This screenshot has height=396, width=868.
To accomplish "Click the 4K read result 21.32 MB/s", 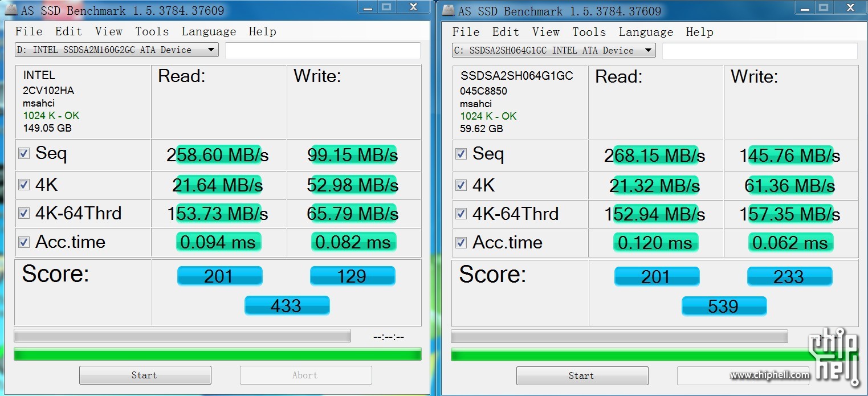I will [655, 185].
